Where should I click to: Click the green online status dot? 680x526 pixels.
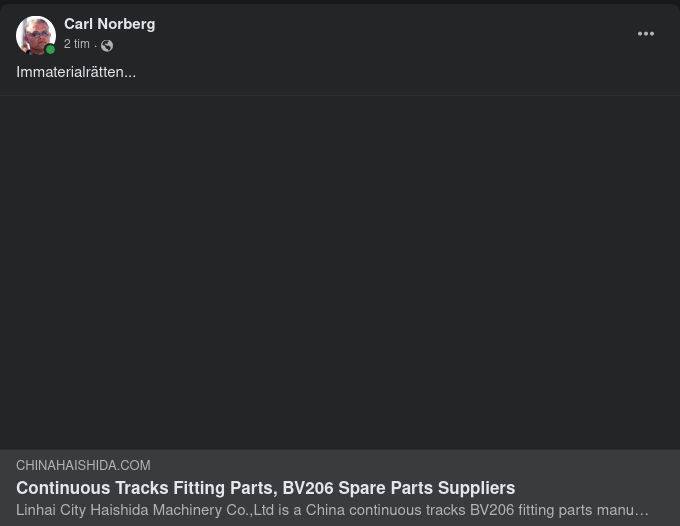pyautogui.click(x=50, y=49)
